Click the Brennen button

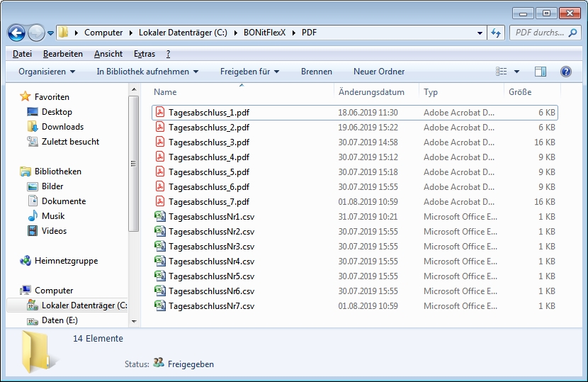tap(317, 72)
